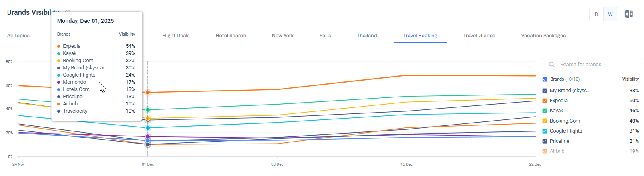Uncheck the Airbnb brand checkbox
The height and width of the screenshot is (176, 644).
pos(545,151)
